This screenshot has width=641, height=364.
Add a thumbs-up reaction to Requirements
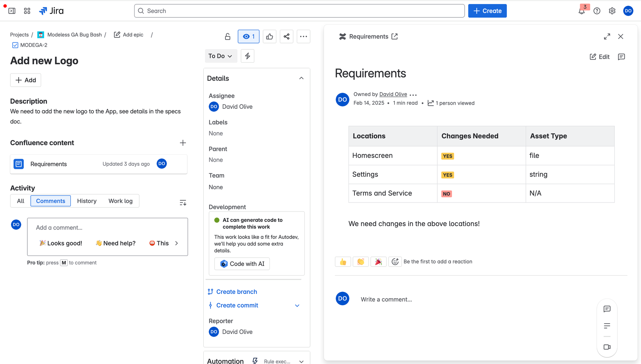tap(343, 262)
